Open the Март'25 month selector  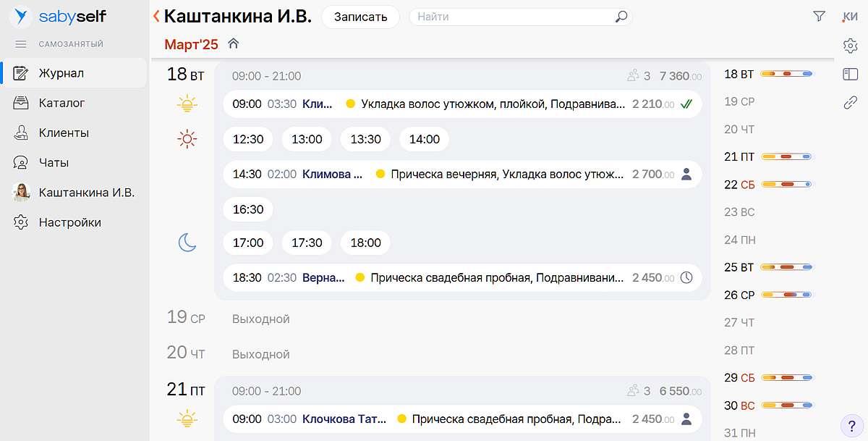(x=191, y=45)
